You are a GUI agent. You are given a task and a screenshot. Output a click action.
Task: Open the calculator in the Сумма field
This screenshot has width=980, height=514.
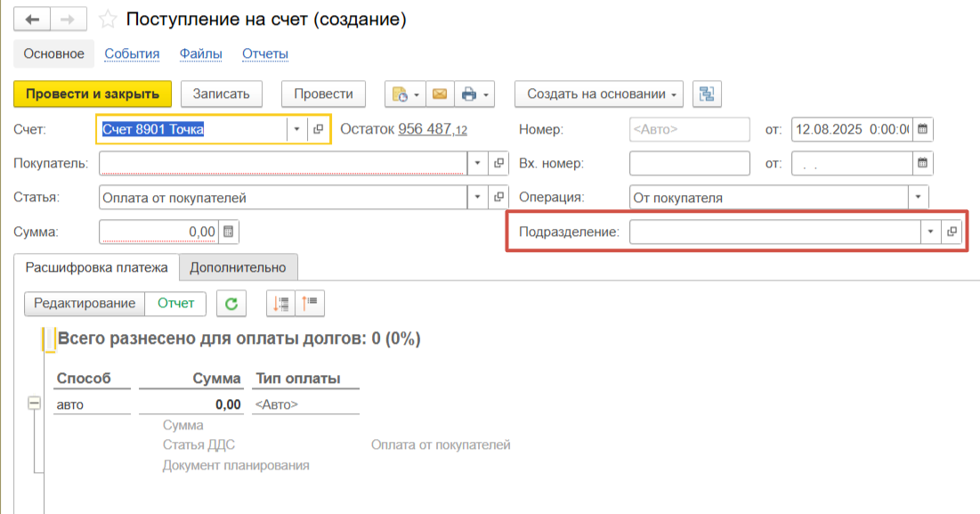pos(229,232)
